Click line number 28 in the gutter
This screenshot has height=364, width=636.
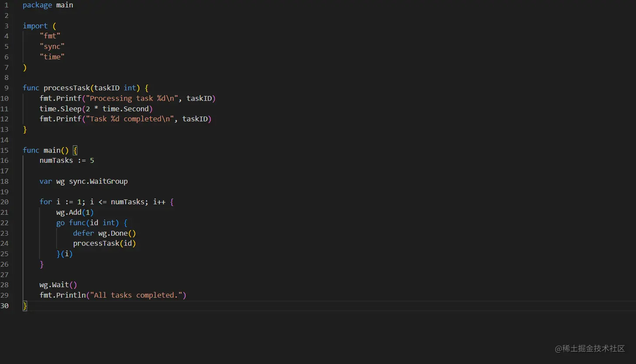4,285
